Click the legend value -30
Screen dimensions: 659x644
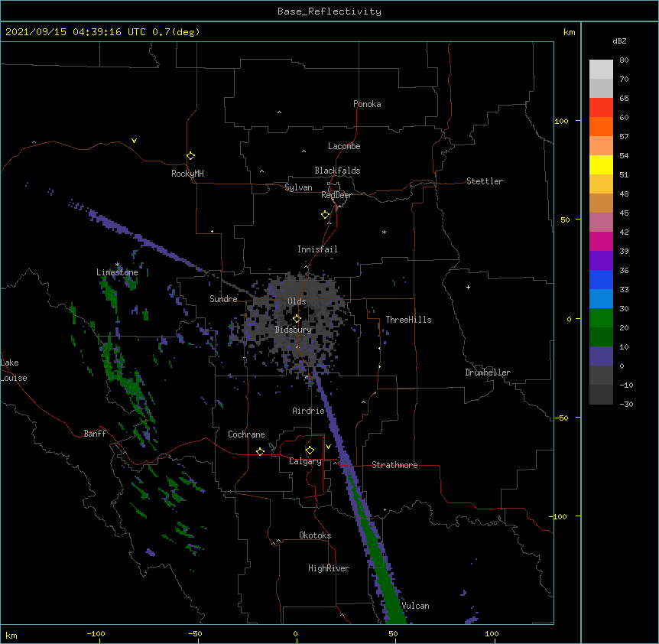point(627,404)
